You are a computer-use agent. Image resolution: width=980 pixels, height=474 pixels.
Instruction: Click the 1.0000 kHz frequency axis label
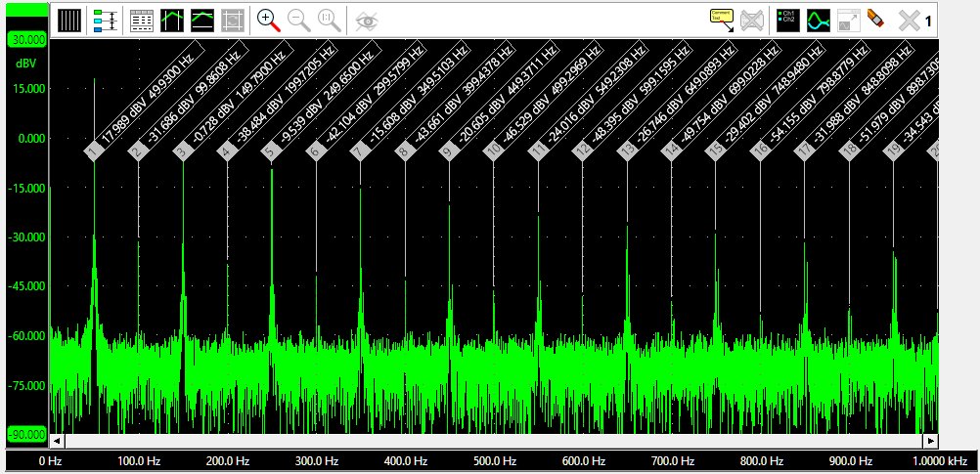pyautogui.click(x=938, y=461)
